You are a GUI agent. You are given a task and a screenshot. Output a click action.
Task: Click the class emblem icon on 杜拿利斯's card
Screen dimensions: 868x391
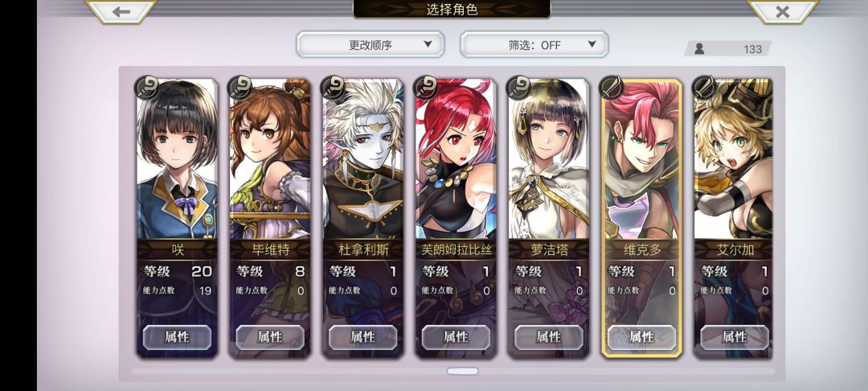coord(333,88)
